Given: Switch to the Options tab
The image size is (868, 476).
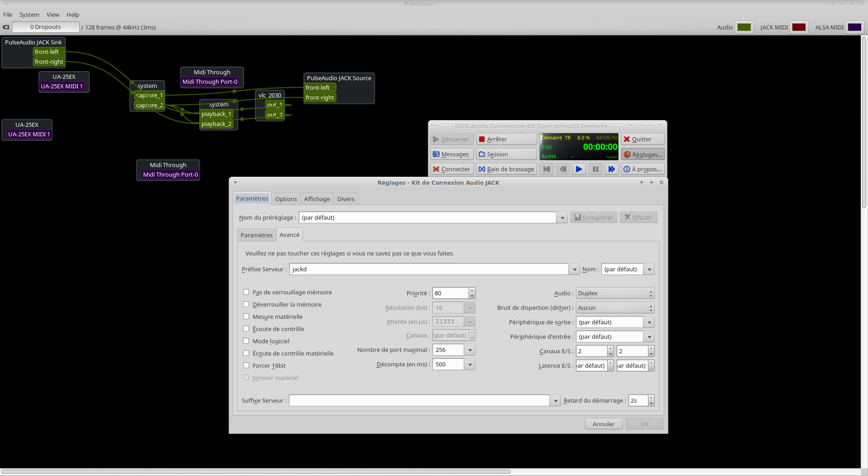Looking at the screenshot, I should point(286,199).
